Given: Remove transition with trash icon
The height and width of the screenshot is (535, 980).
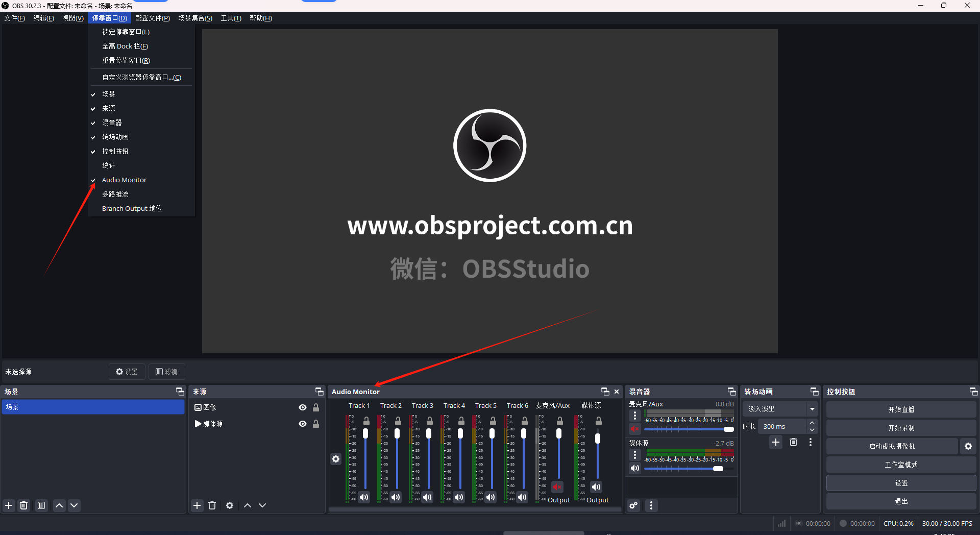Looking at the screenshot, I should point(793,442).
